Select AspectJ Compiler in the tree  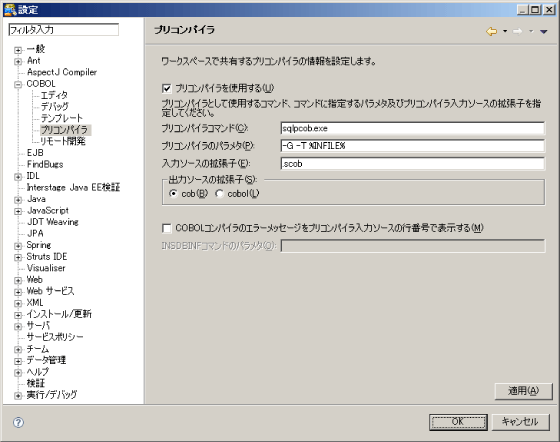[62, 72]
